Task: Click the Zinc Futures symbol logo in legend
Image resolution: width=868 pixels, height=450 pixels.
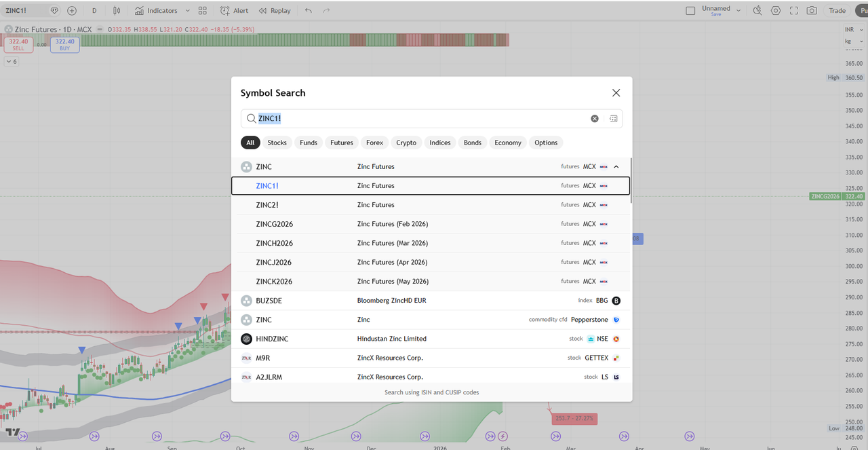Action: pos(9,29)
